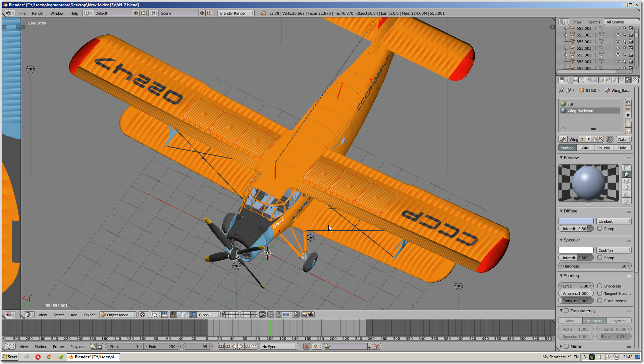644x364 pixels.
Task: Jump to the last frame
Action: tap(255, 347)
